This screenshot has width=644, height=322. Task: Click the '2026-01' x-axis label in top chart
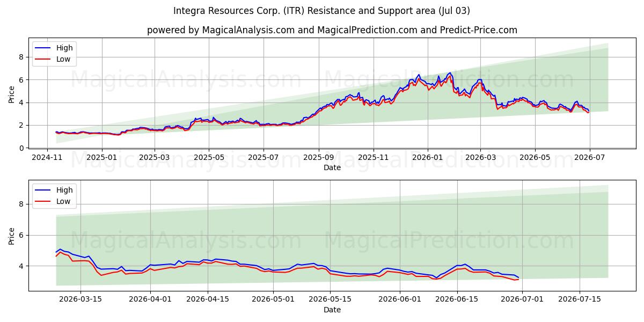click(427, 158)
